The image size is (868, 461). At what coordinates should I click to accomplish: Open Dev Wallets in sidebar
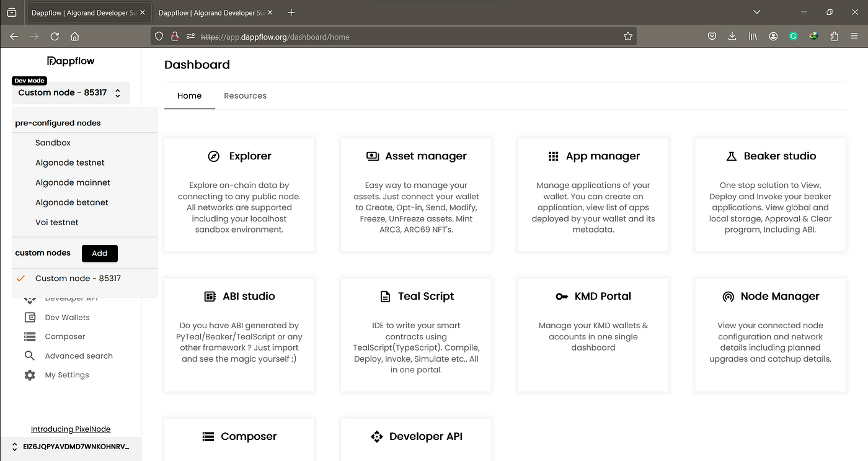(x=67, y=318)
